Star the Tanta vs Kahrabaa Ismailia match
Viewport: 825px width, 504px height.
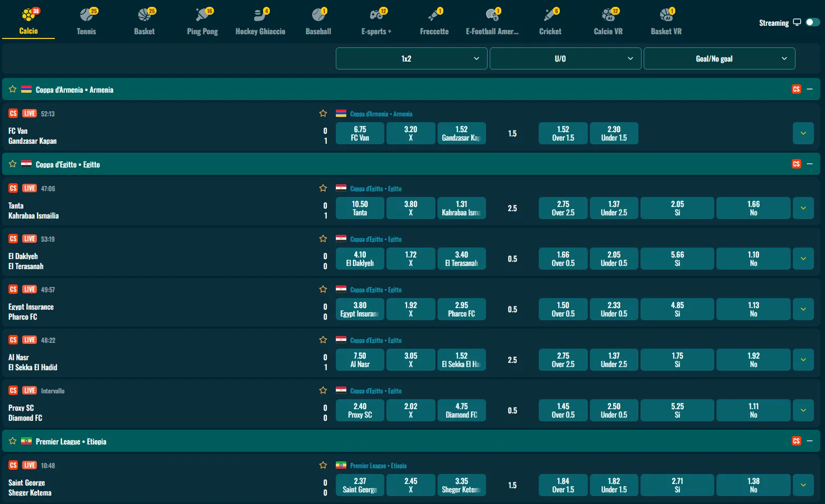pyautogui.click(x=323, y=188)
